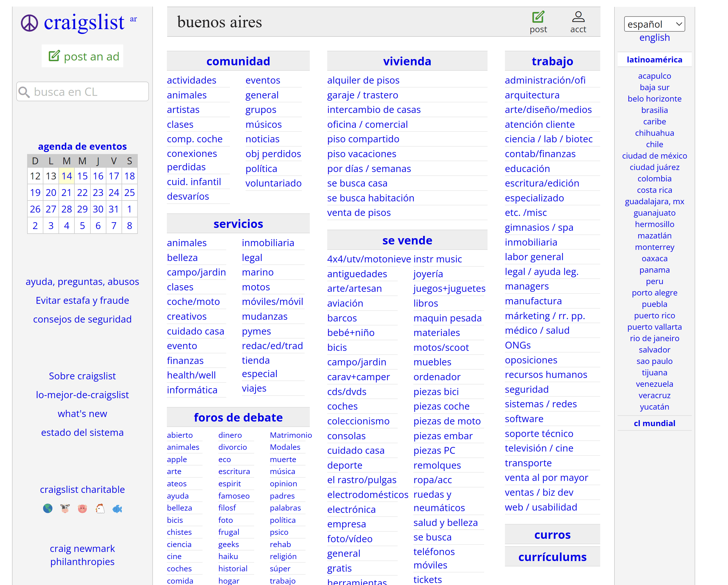Open the piezas de moto category
The image size is (728, 585).
click(x=447, y=421)
